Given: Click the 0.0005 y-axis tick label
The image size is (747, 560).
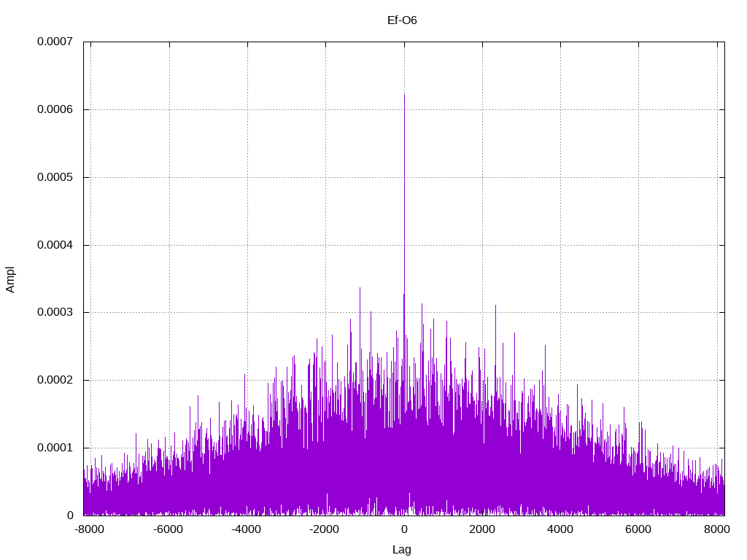Looking at the screenshot, I should click(x=55, y=177).
